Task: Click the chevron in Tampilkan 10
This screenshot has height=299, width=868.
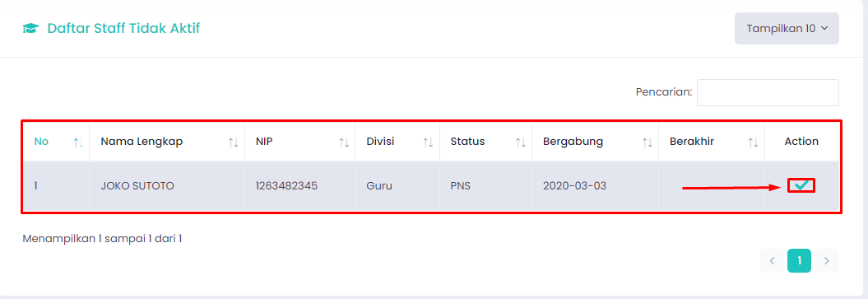Action: coord(824,28)
